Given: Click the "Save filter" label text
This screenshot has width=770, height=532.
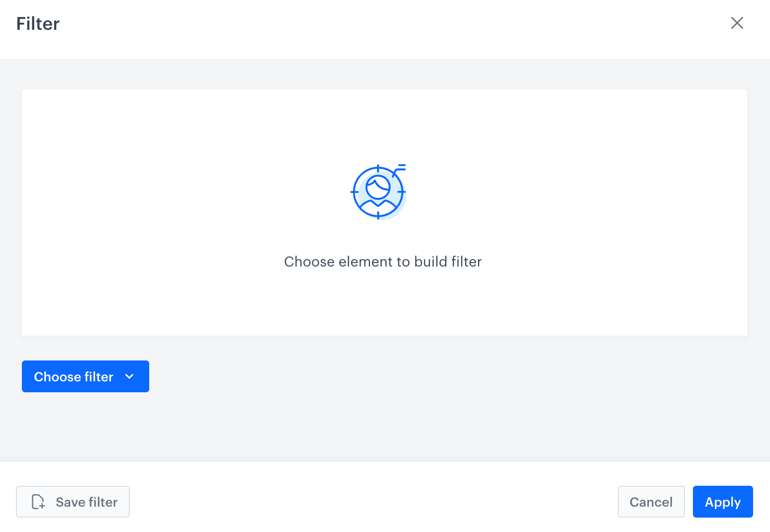Looking at the screenshot, I should [x=87, y=502].
